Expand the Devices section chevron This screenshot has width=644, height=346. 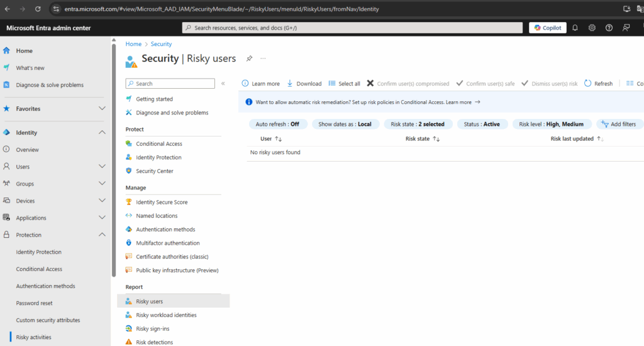(x=102, y=201)
